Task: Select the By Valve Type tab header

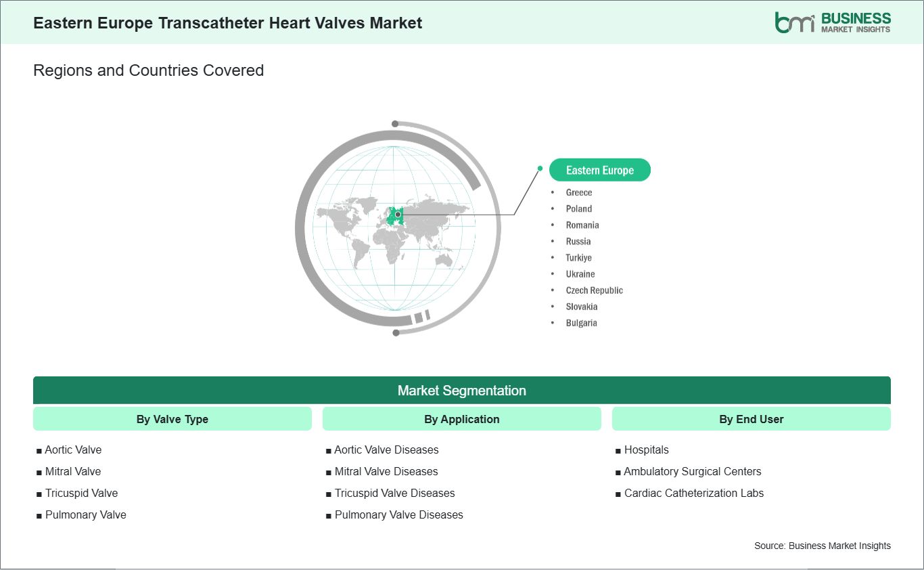Action: [x=172, y=419]
